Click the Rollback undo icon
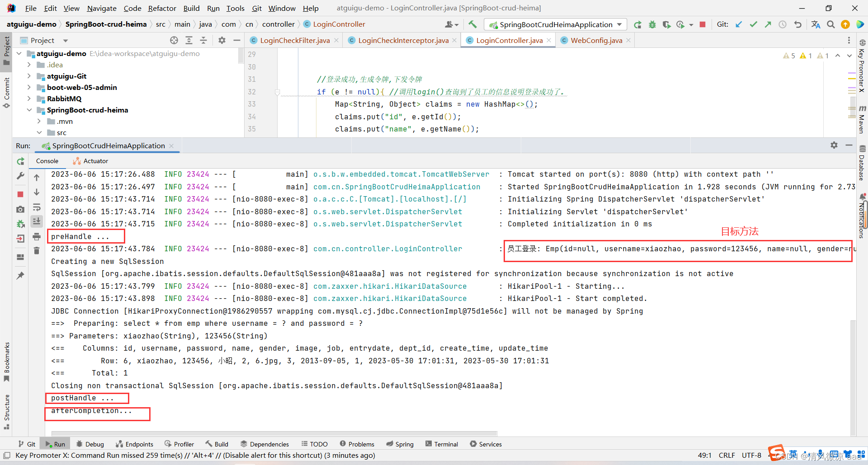Screen dimensions: 868x465 798,24
